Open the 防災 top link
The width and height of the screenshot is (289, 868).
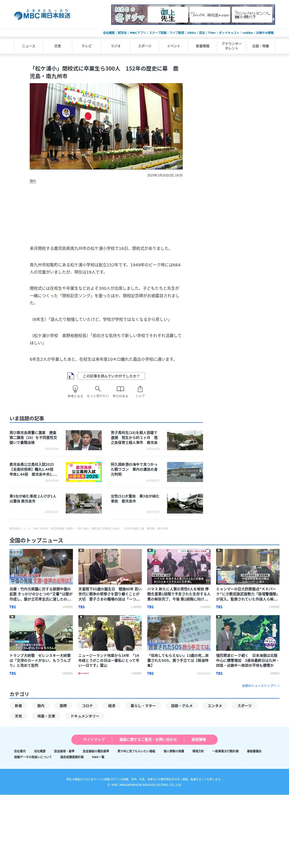pyautogui.click(x=202, y=33)
